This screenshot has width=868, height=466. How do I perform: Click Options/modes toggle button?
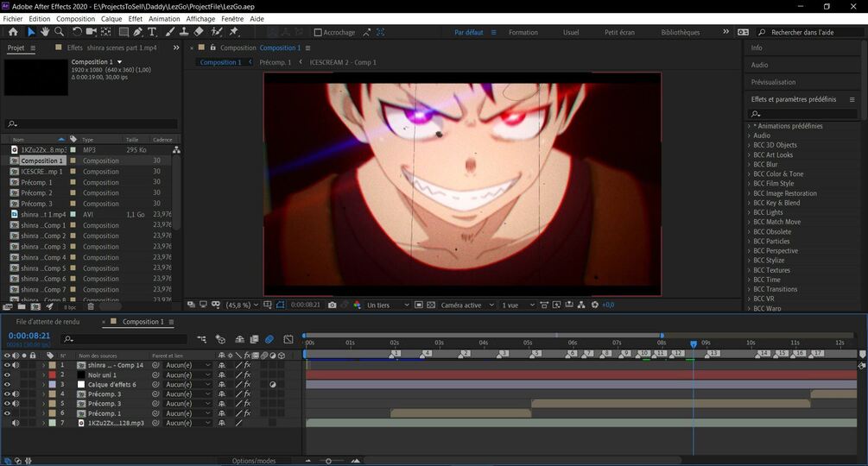(254, 461)
